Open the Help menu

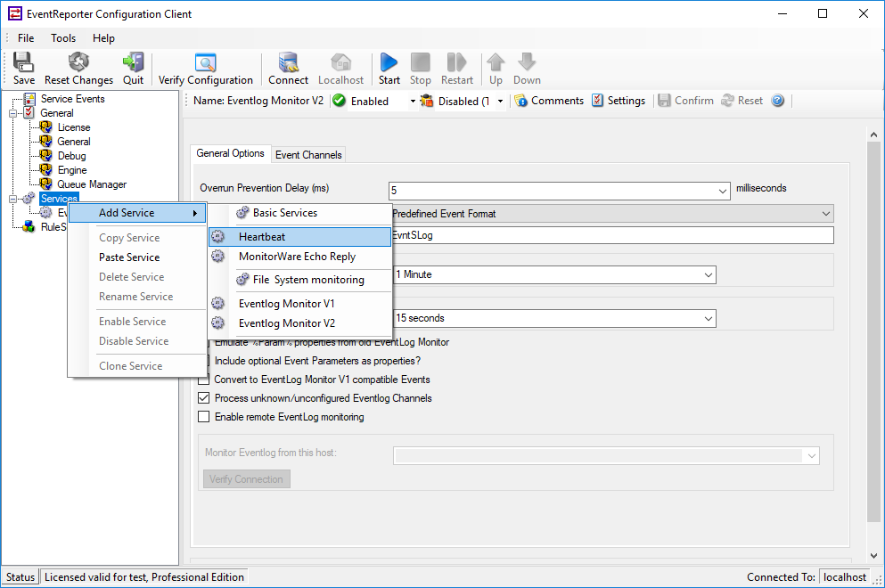[104, 37]
